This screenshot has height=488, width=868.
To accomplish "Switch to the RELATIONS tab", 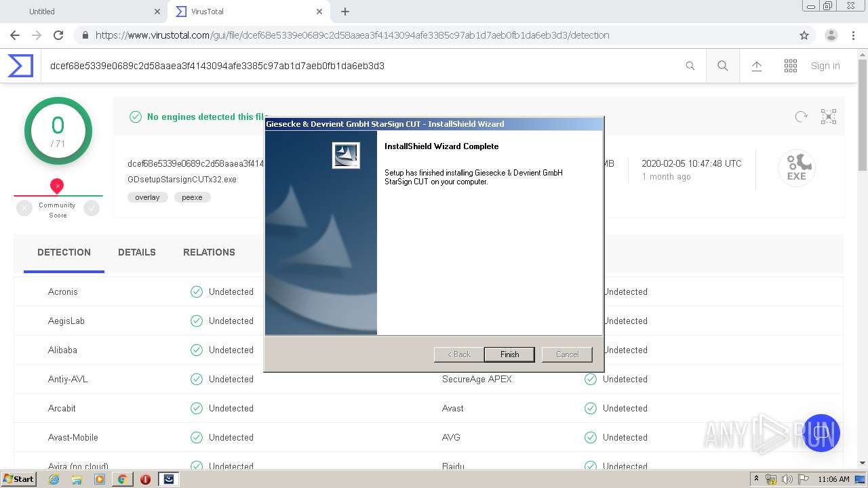I will click(x=209, y=252).
